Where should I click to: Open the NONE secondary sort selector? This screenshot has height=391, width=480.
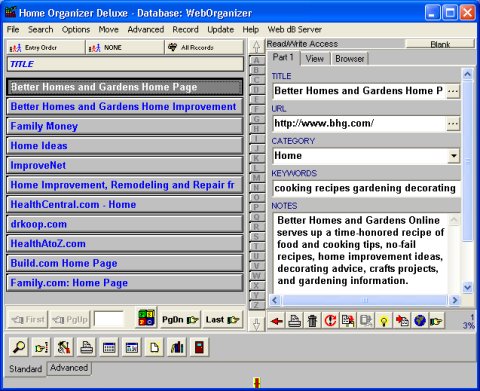pos(125,47)
